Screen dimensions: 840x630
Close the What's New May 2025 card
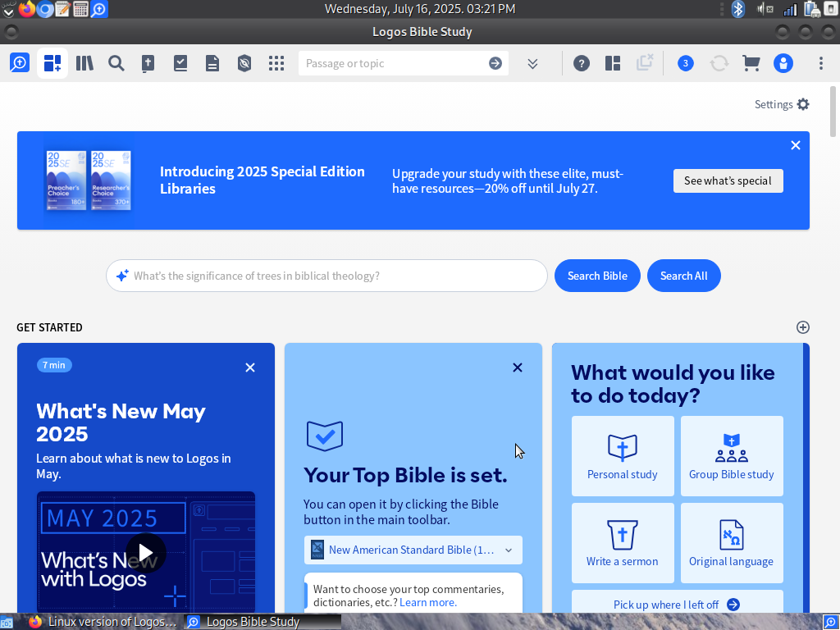[250, 367]
